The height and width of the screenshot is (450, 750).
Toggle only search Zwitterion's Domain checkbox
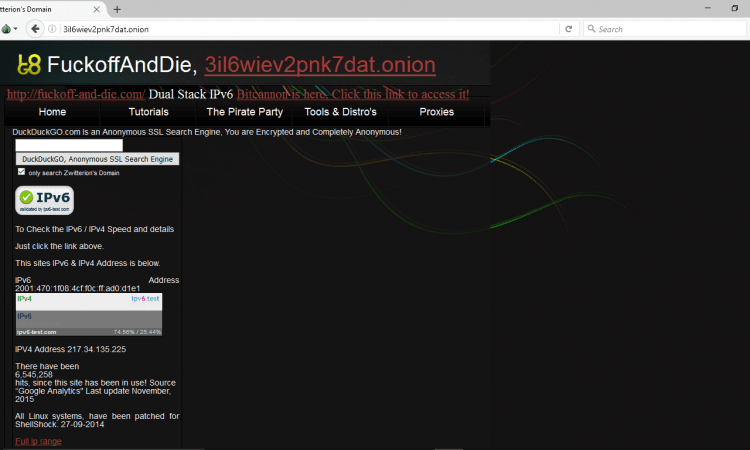click(x=22, y=172)
